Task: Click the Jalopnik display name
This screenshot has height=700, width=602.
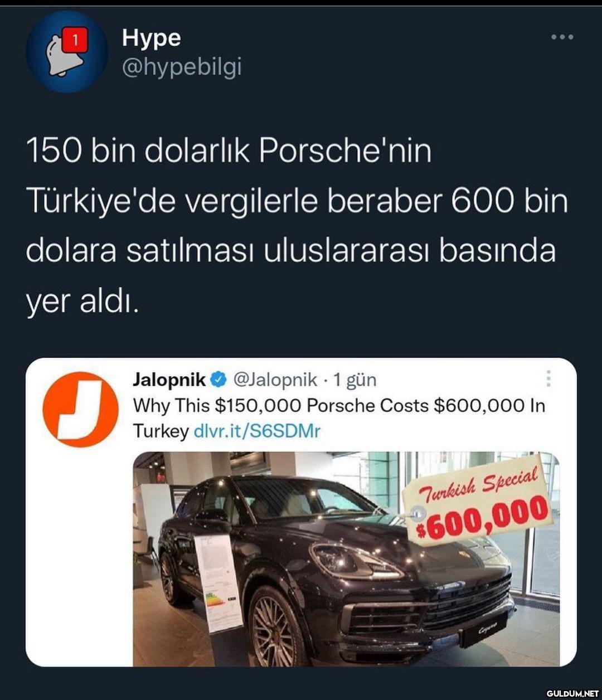Action: click(x=169, y=380)
